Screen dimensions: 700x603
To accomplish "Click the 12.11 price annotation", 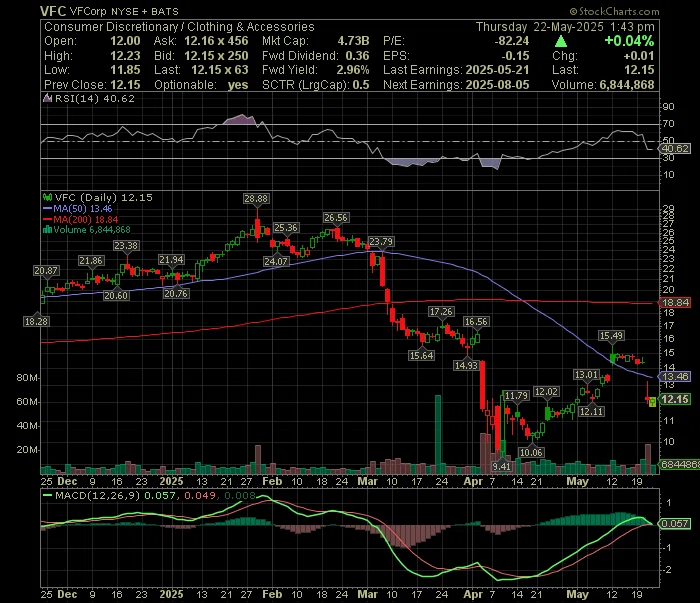I will click(x=592, y=412).
